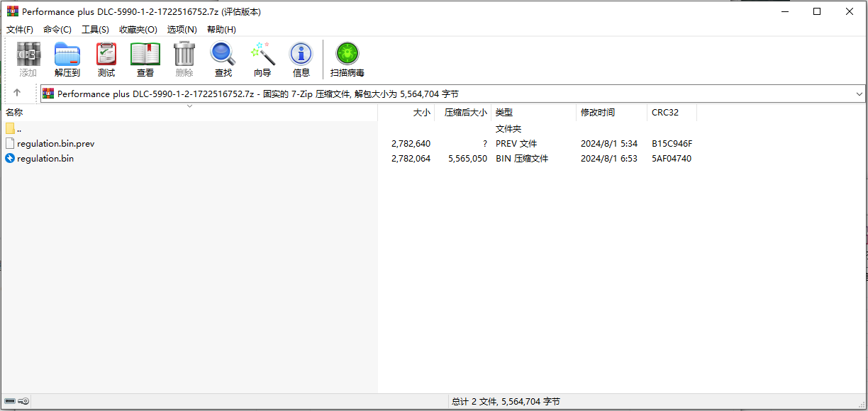
Task: Run the 测试 (Test) archive tool
Action: 106,60
